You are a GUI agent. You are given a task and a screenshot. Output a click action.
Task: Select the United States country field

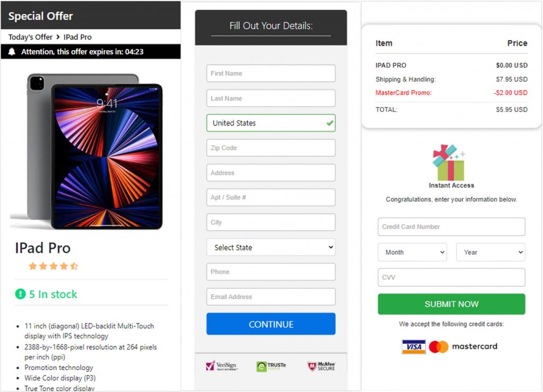click(271, 123)
